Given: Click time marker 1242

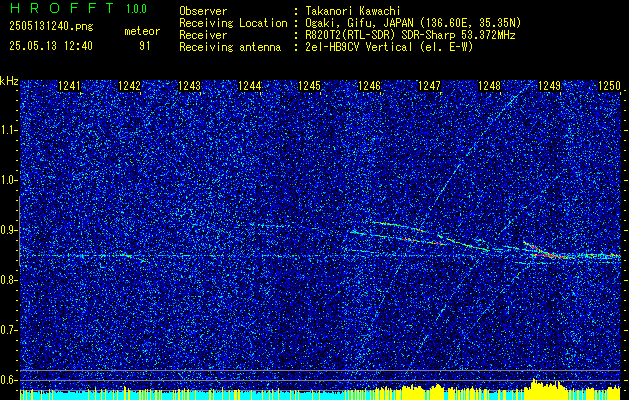Looking at the screenshot, I should click(129, 85).
